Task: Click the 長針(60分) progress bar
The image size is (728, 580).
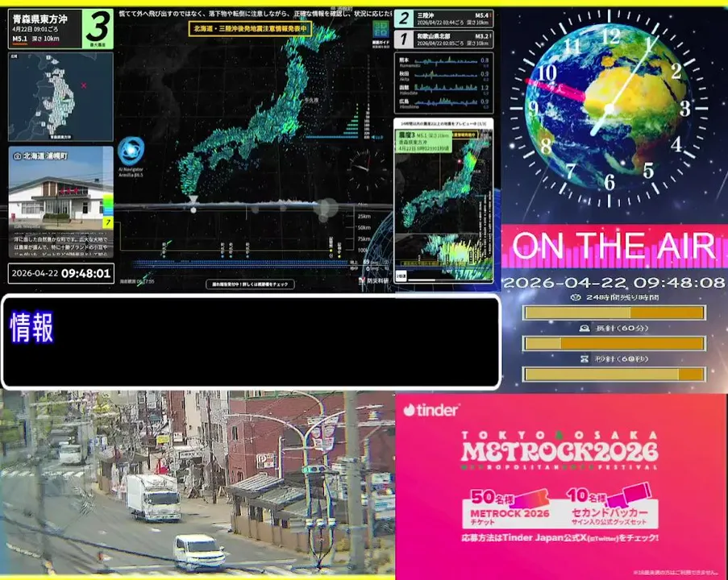Action: [x=614, y=343]
